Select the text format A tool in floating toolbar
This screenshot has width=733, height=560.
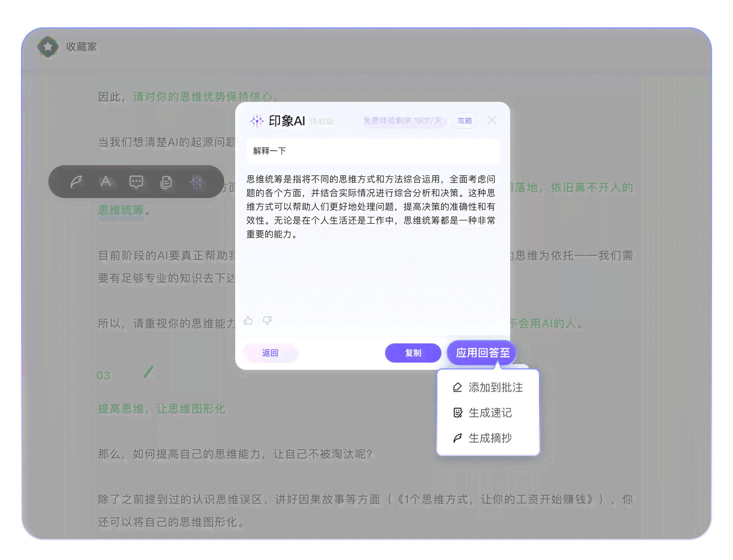coord(106,182)
